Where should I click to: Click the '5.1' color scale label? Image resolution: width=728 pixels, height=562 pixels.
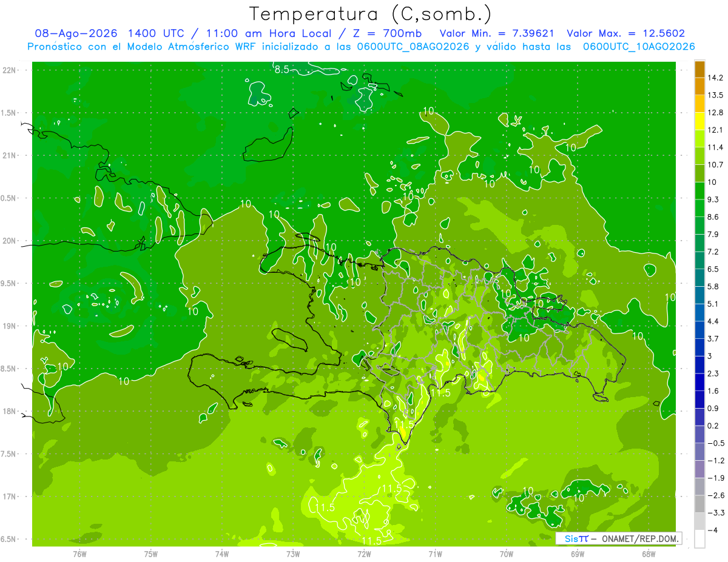click(x=713, y=304)
